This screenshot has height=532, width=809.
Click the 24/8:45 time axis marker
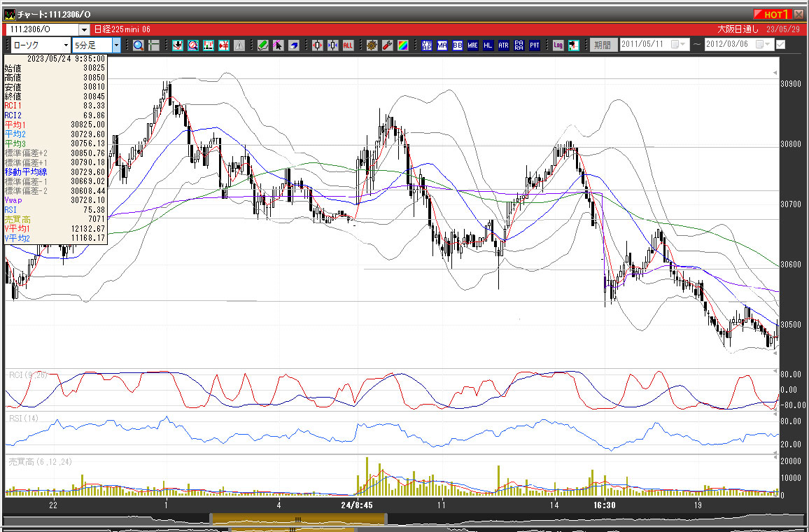point(356,505)
